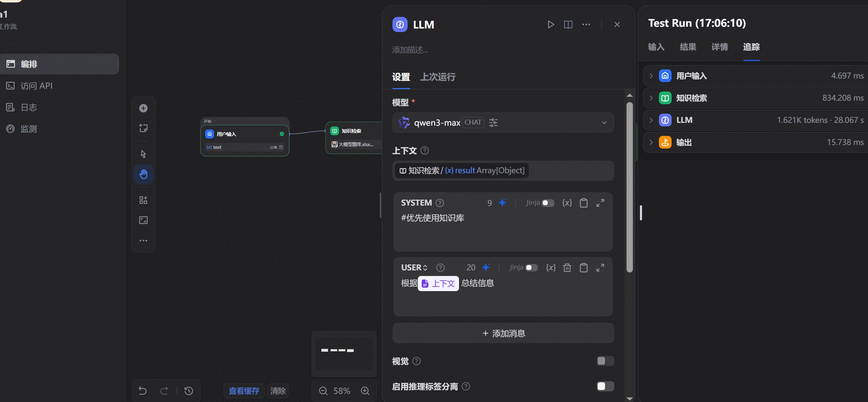Switch to the 上次运行 tab
The width and height of the screenshot is (868, 402).
438,77
